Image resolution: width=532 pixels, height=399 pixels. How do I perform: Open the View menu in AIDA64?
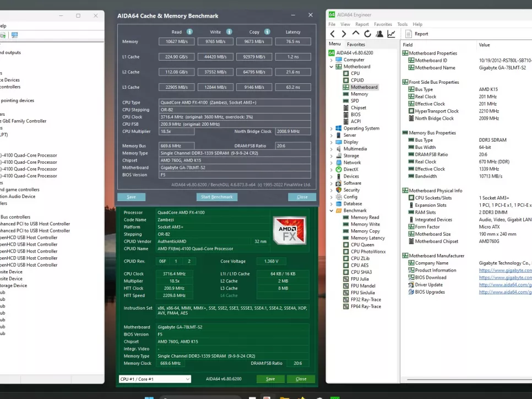click(x=345, y=24)
